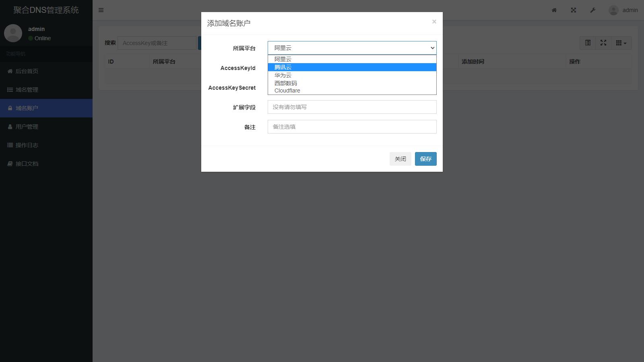This screenshot has height=362, width=644.
Task: Close the dialog with the × icon
Action: click(x=434, y=22)
